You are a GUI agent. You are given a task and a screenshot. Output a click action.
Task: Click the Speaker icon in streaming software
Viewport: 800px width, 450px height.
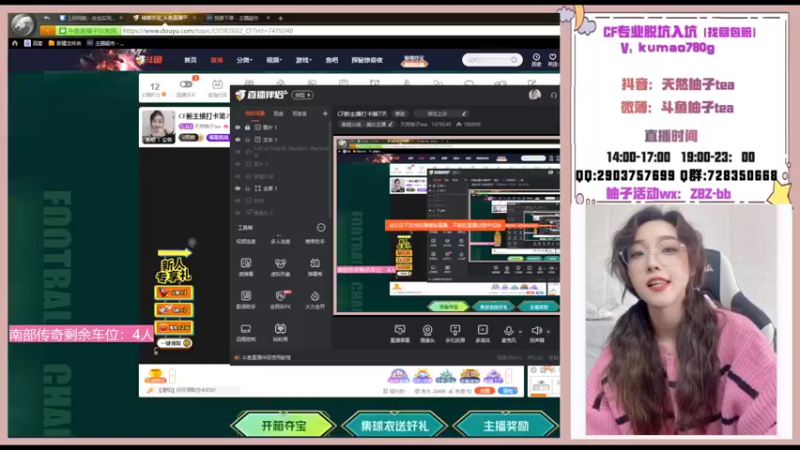coord(536,331)
